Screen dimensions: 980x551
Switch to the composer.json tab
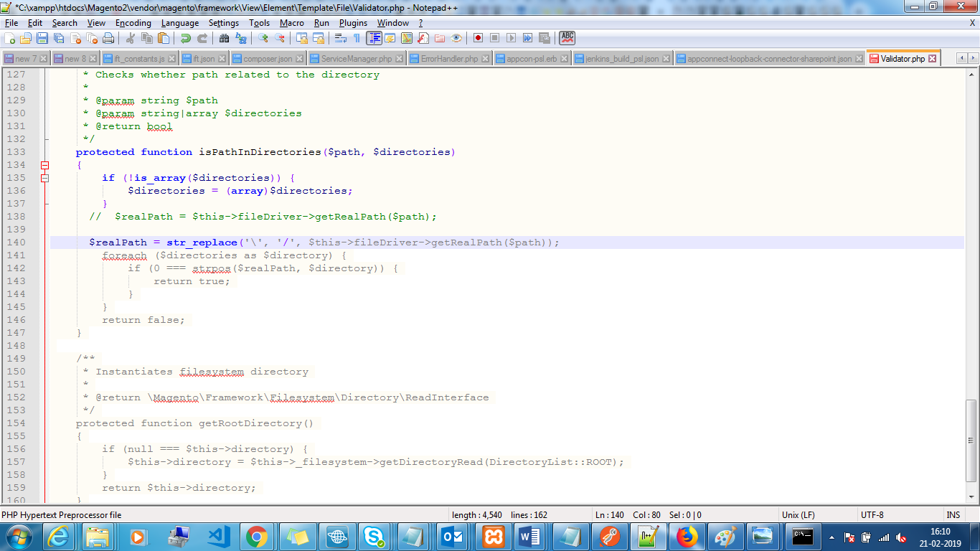click(x=267, y=59)
